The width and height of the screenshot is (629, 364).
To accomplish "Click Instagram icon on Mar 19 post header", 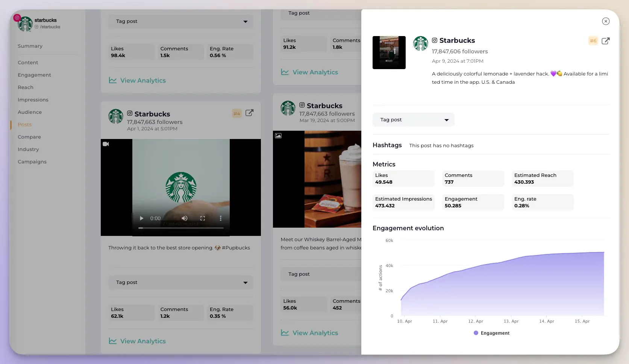I will point(302,105).
